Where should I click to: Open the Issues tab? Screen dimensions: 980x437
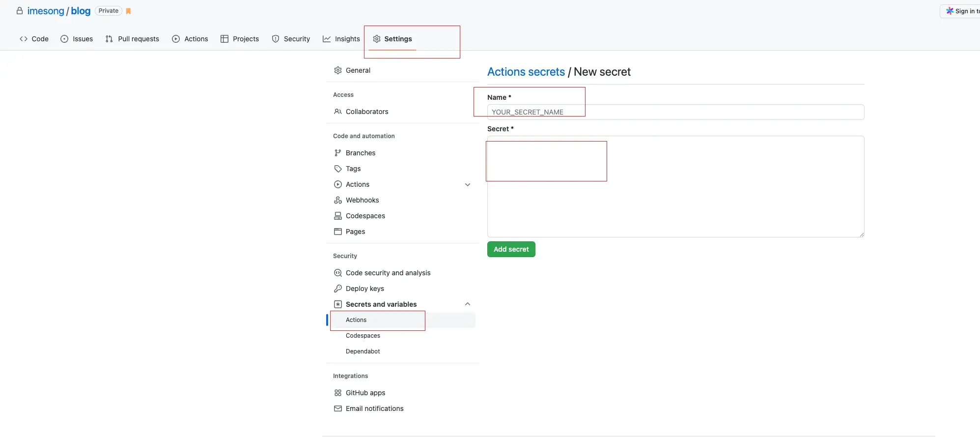[x=77, y=39]
